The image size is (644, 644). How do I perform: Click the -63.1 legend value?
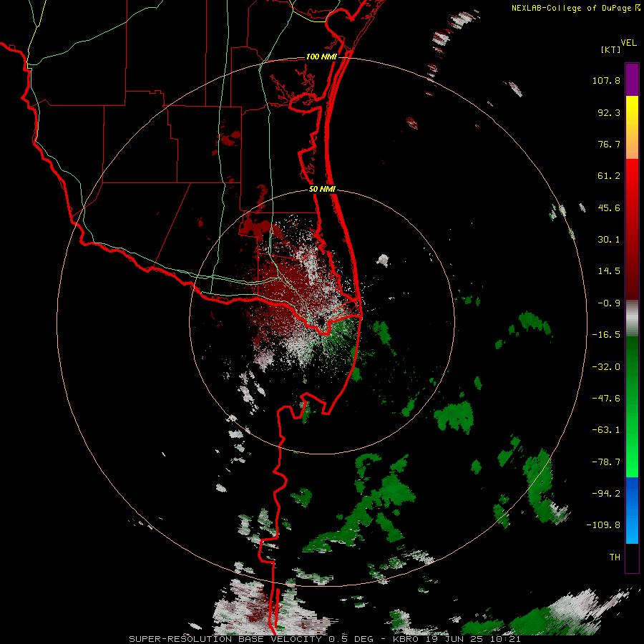[606, 430]
